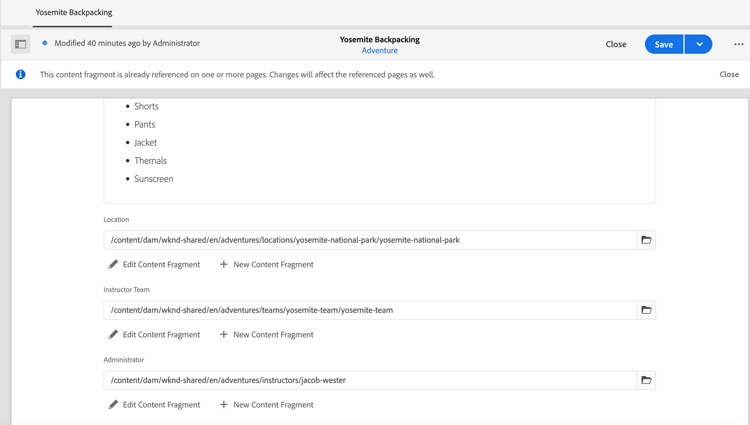The image size is (750, 425).
Task: Open the Adventure model link
Action: [380, 50]
